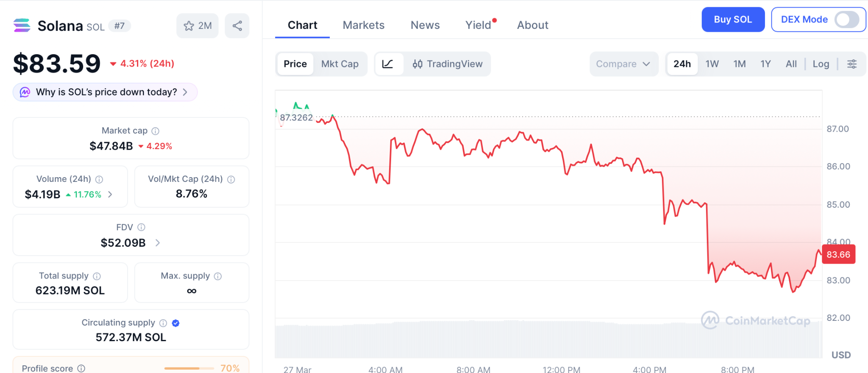The image size is (868, 373).
Task: Expand FDV details chevron
Action: (158, 243)
